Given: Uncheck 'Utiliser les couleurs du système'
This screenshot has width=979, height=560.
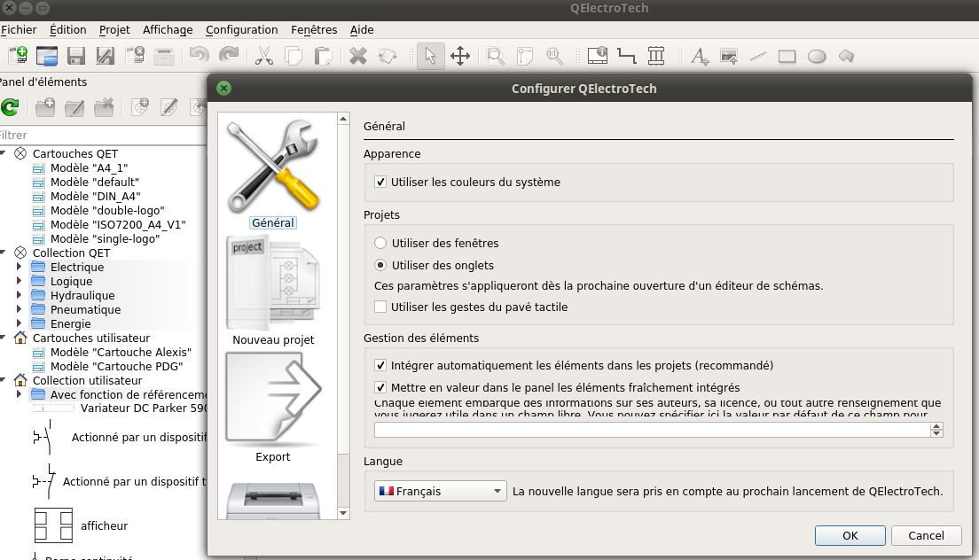Looking at the screenshot, I should (381, 183).
